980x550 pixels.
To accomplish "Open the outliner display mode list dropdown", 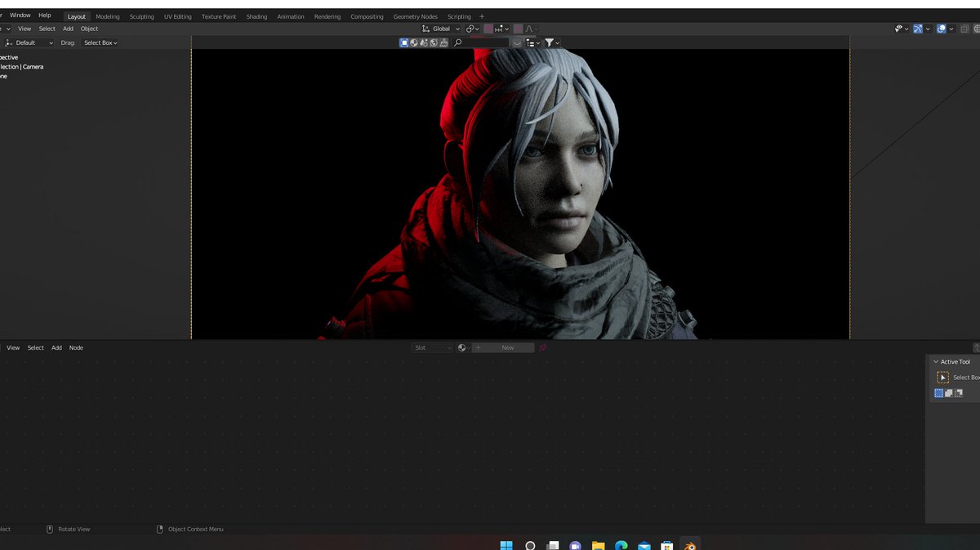I will tap(532, 42).
